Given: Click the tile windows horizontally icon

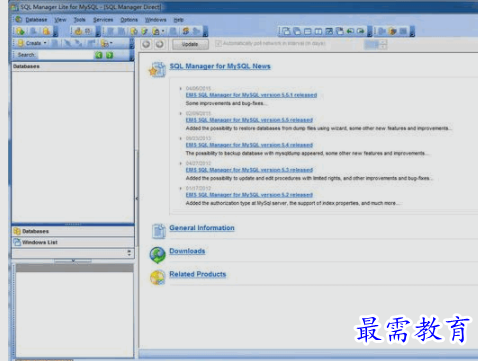Looking at the screenshot, I should coord(307,31).
